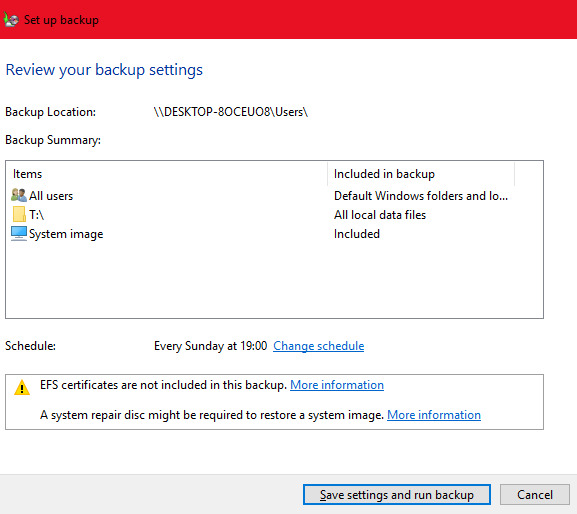Click 'Default Windows folders and lo...' cell
The width and height of the screenshot is (577, 514).
pos(421,196)
